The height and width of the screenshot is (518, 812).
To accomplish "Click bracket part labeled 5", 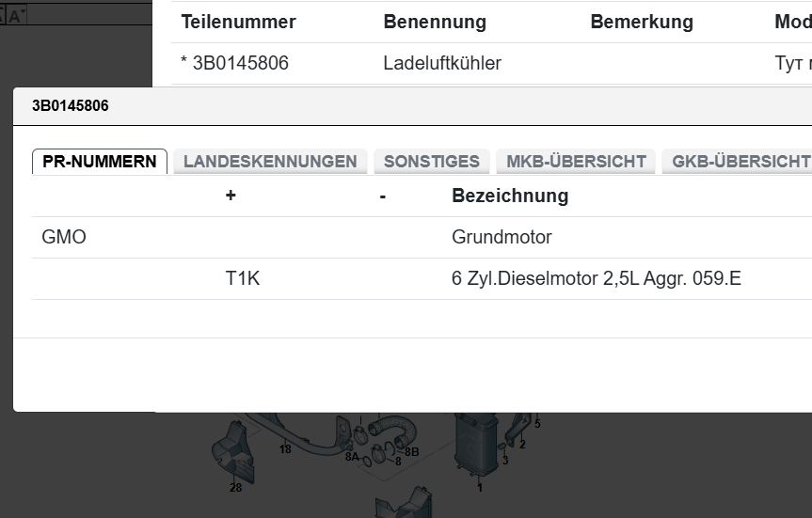I will tap(537, 424).
